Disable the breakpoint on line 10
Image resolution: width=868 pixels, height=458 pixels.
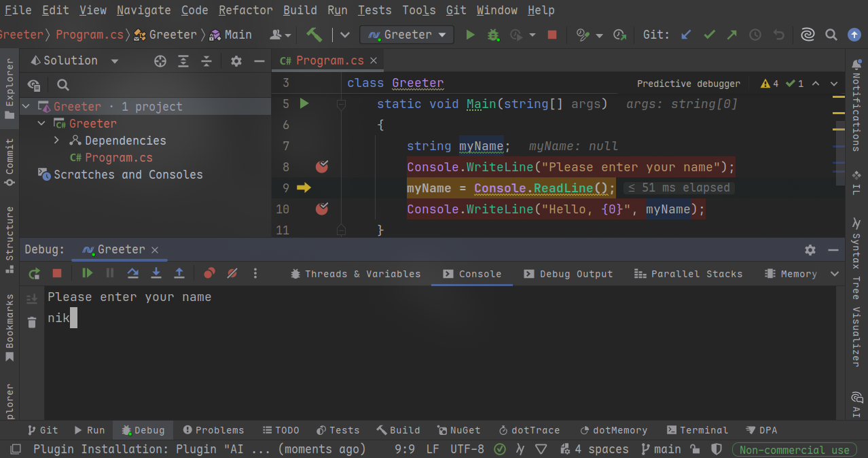click(322, 209)
